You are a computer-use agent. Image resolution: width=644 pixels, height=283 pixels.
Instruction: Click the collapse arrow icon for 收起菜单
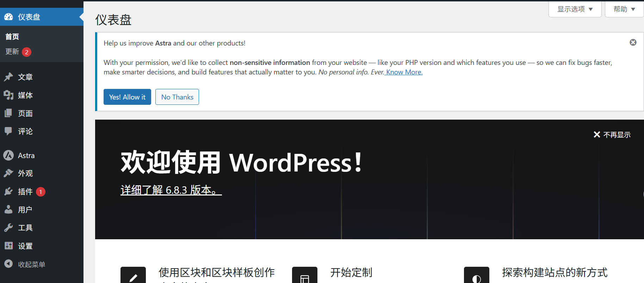tap(8, 264)
